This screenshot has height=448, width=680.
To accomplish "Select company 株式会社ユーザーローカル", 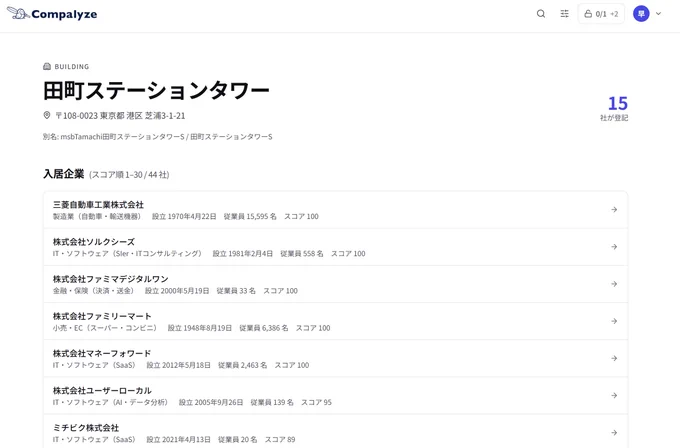I will click(x=102, y=390).
